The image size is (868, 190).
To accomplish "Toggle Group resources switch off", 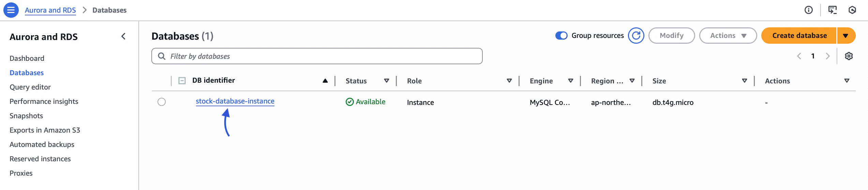I will pos(561,36).
